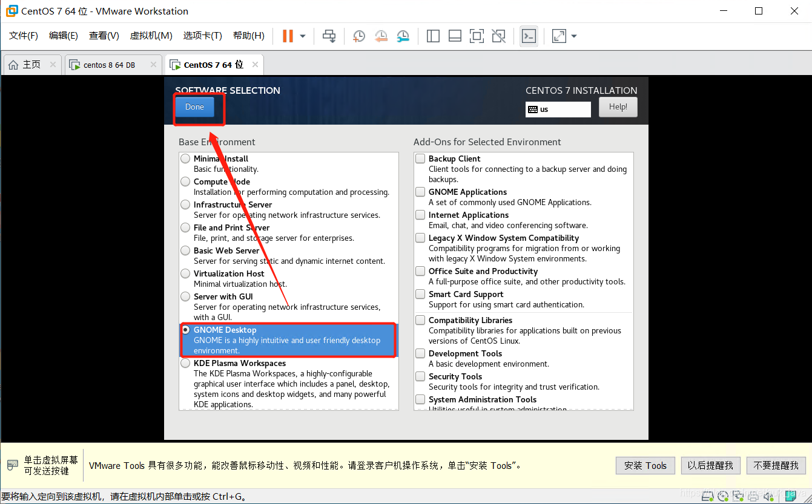Check the GNOME Applications add-on
This screenshot has height=504, width=812.
420,192
